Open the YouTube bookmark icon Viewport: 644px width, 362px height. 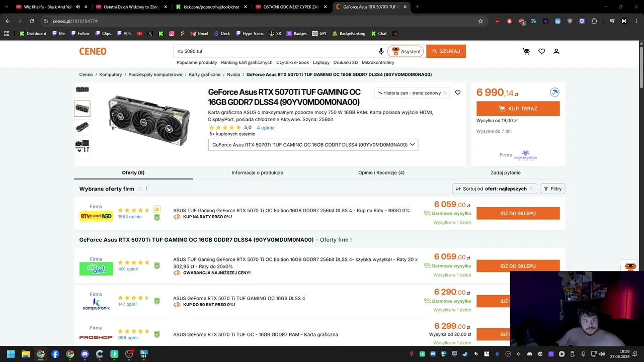[x=139, y=34]
